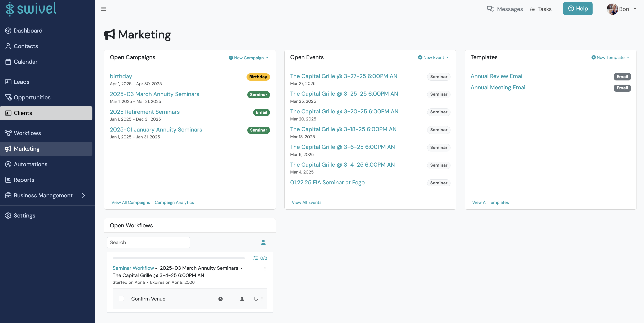Click the clock icon on Confirm Venue task

click(x=220, y=299)
